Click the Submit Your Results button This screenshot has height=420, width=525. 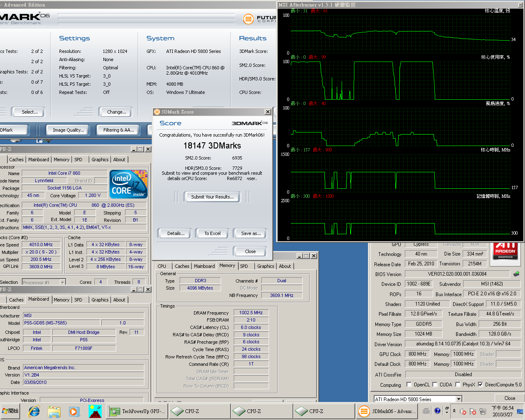click(212, 197)
